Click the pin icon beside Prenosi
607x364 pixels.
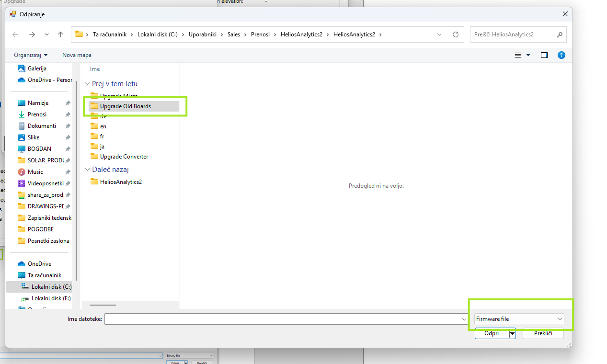(x=68, y=114)
